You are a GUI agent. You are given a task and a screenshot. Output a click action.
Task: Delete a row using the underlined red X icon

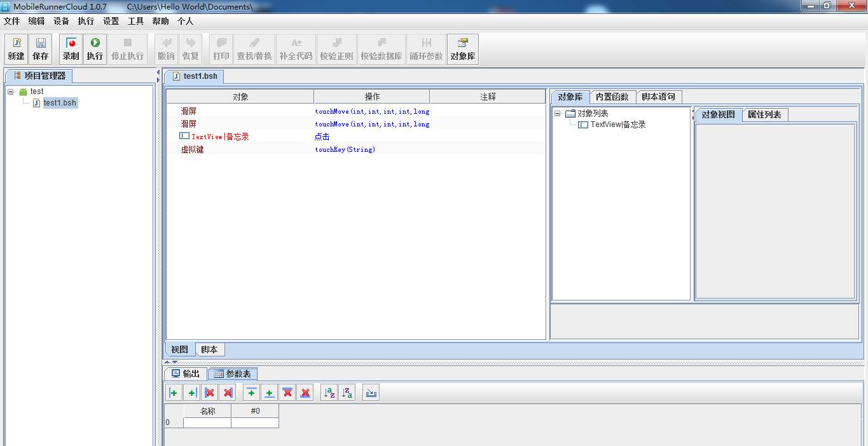tap(305, 392)
